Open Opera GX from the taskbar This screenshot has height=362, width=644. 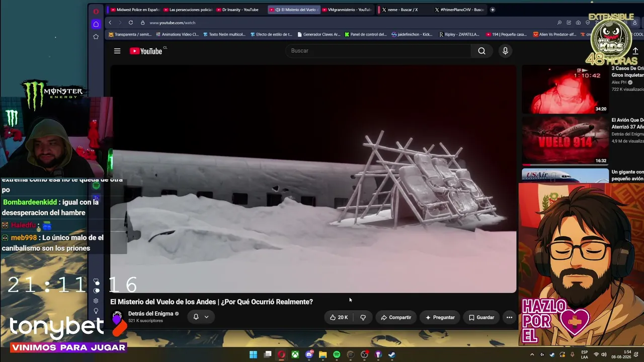(281, 354)
